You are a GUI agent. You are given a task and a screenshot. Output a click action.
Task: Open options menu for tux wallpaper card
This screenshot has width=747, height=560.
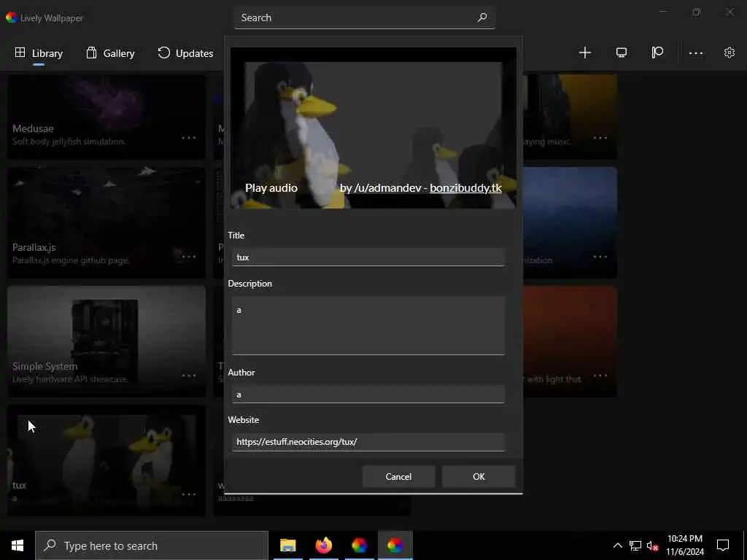click(189, 494)
